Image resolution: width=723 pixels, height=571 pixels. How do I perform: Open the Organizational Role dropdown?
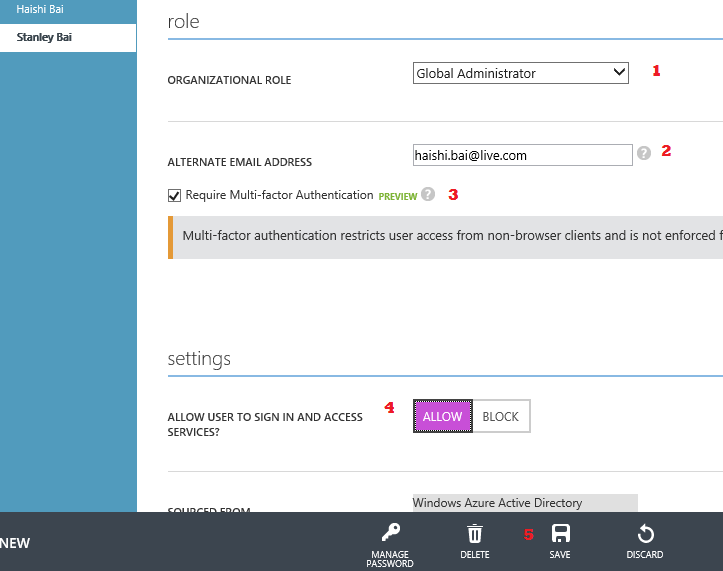tap(521, 73)
